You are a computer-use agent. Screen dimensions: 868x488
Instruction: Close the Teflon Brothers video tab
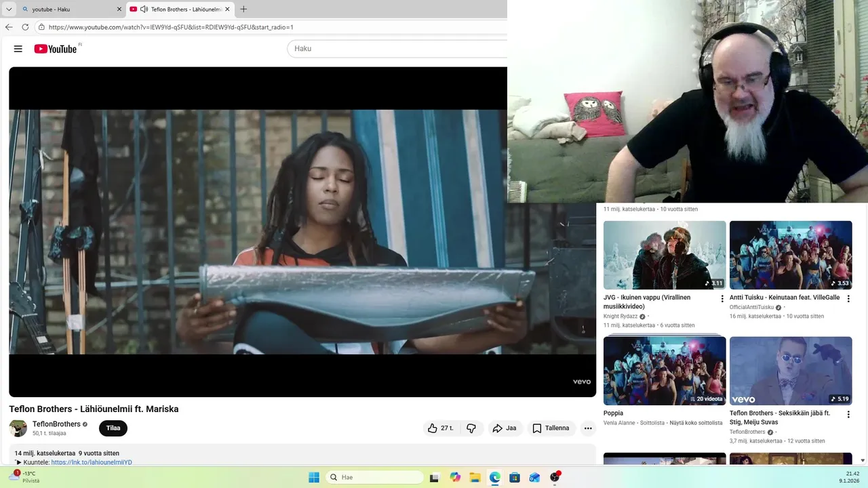227,9
